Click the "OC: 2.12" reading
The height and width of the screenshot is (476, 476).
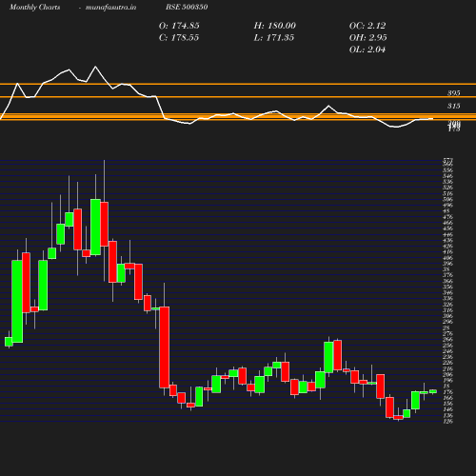click(367, 26)
